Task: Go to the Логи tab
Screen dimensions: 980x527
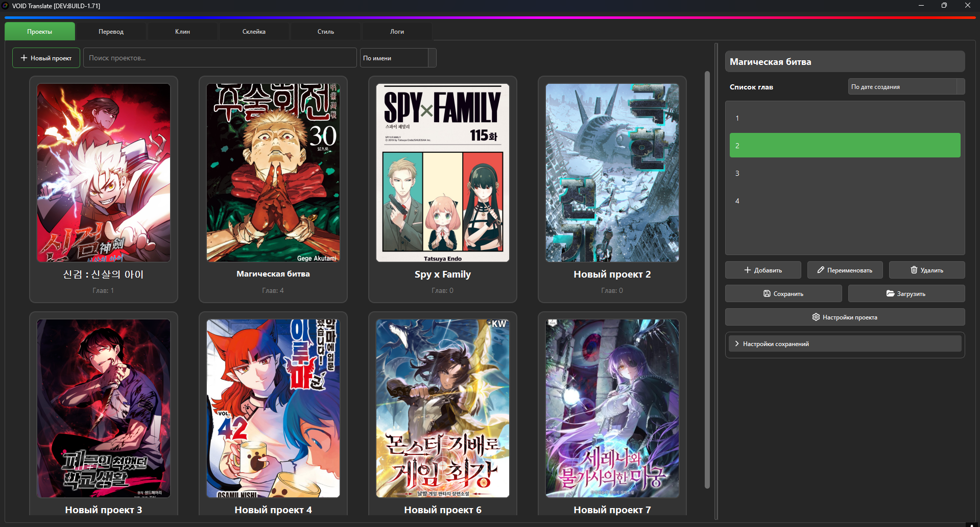Action: [x=397, y=32]
